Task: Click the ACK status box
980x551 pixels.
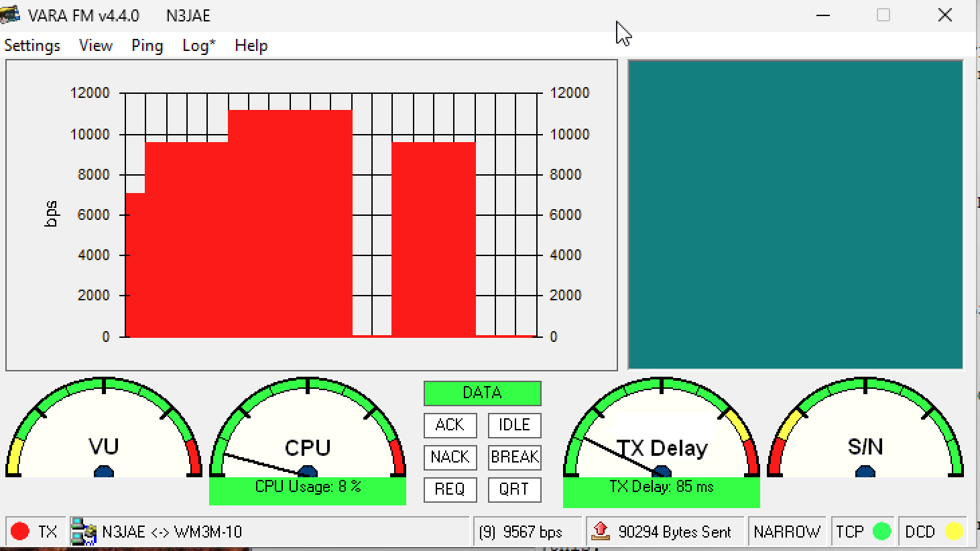Action: 450,425
